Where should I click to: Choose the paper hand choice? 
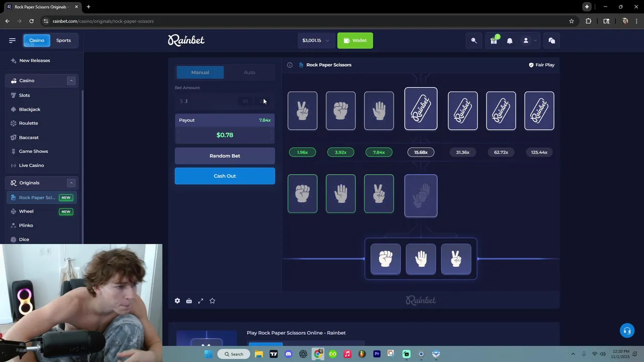pyautogui.click(x=421, y=259)
